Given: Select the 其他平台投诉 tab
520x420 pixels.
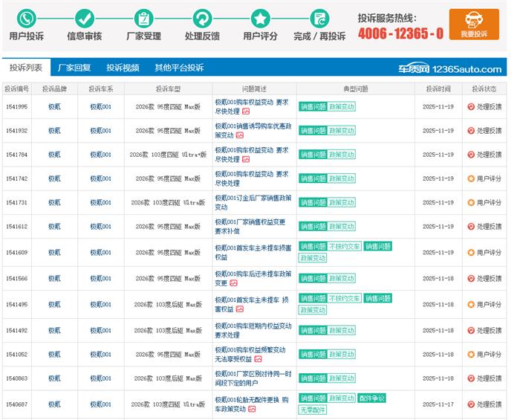Looking at the screenshot, I should (178, 68).
